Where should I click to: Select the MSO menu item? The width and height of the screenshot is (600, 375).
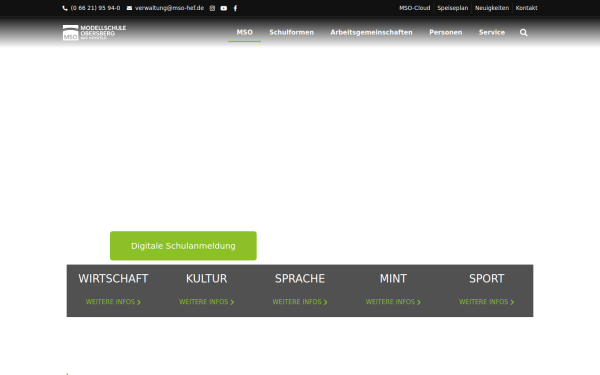pyautogui.click(x=245, y=33)
